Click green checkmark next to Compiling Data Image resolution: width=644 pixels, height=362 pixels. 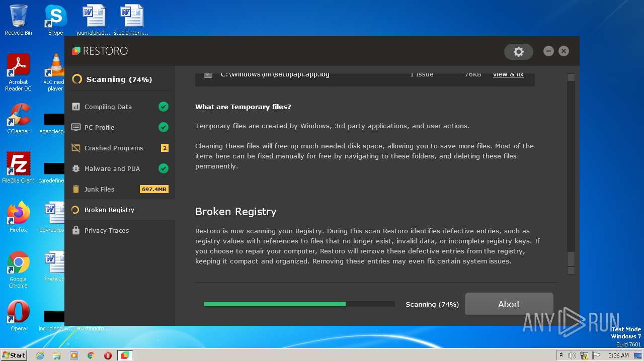tap(163, 107)
